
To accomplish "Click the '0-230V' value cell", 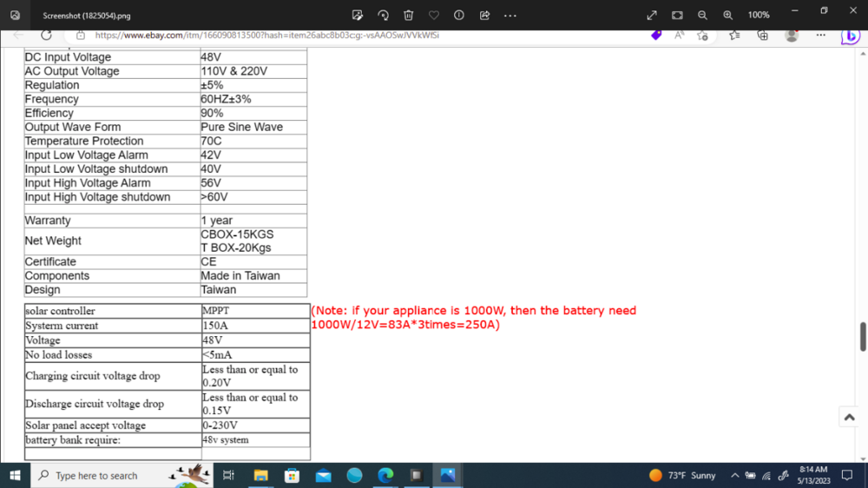I will coord(255,425).
